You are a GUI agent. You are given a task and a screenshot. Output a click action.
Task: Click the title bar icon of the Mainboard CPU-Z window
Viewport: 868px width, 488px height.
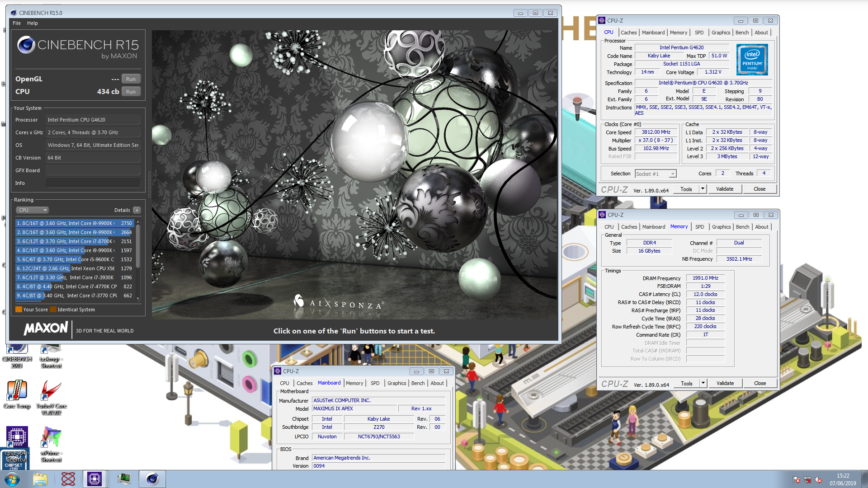[x=278, y=371]
